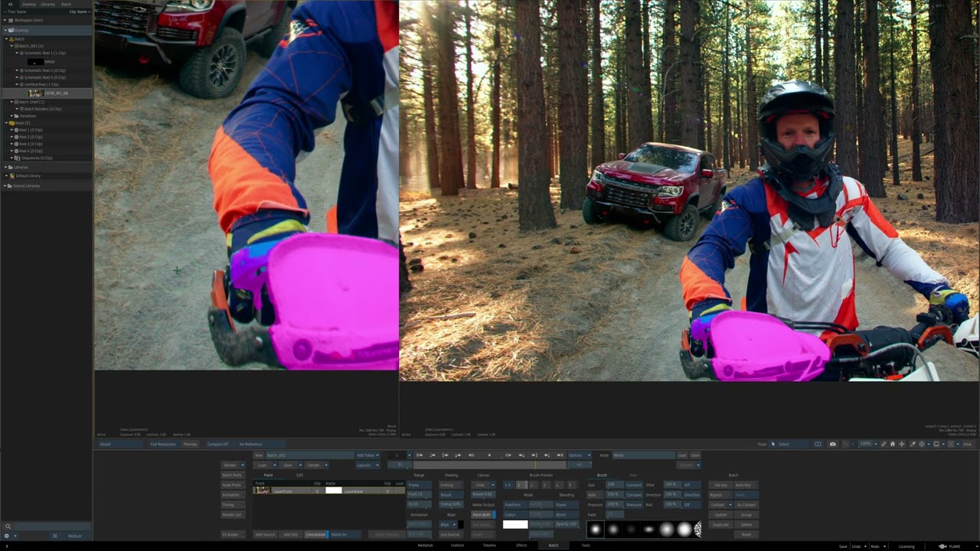
Task: Click the pan arrows icon in viewport toolbar
Action: tap(902, 444)
